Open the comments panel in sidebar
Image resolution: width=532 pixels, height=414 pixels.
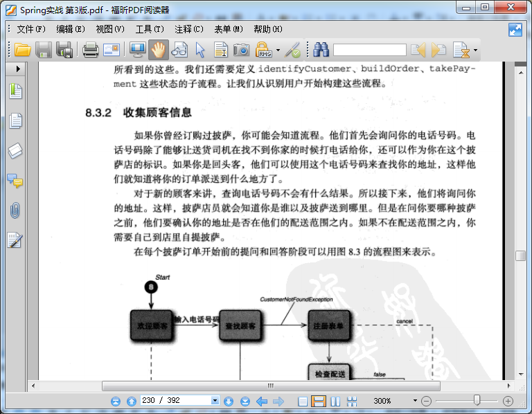(15, 181)
